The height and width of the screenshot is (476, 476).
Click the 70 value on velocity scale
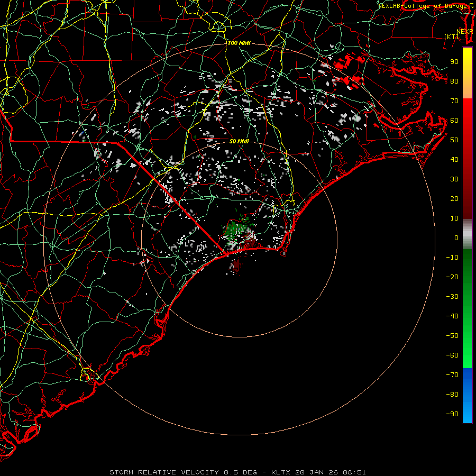coord(454,101)
